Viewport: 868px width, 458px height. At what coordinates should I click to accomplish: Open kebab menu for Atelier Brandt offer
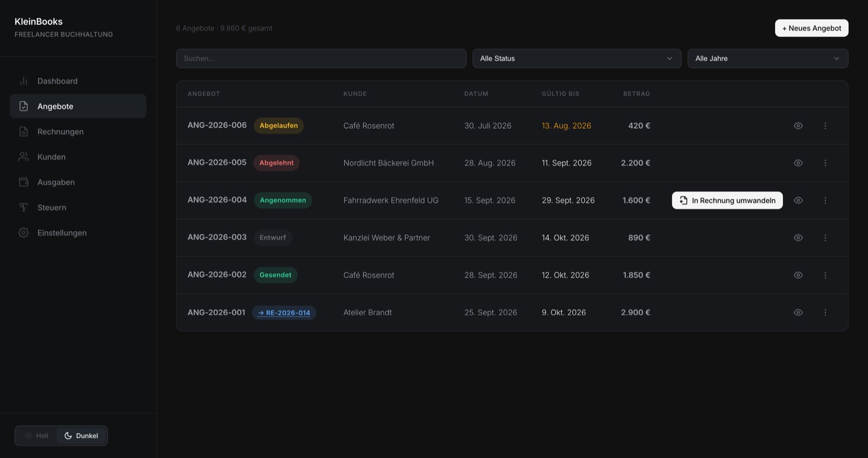[x=825, y=313]
